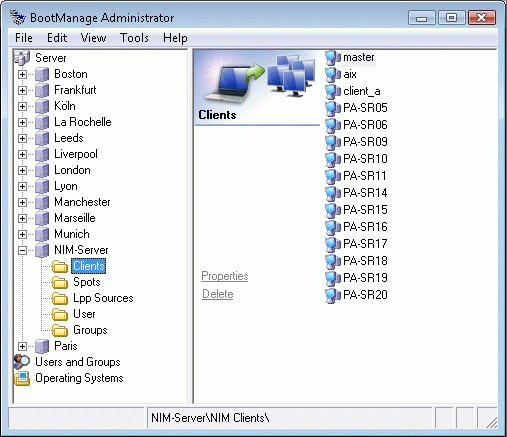Select the Users and Groups icon

tap(22, 362)
